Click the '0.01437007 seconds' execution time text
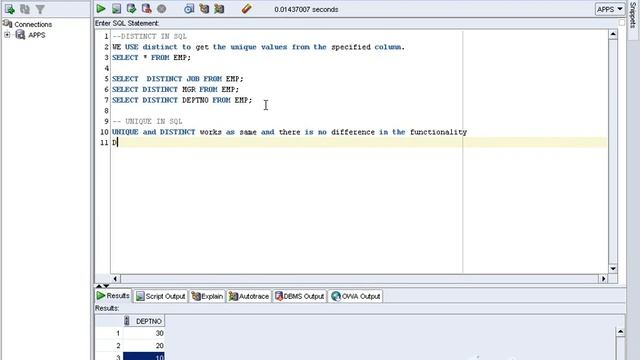640x360 pixels. 306,9
